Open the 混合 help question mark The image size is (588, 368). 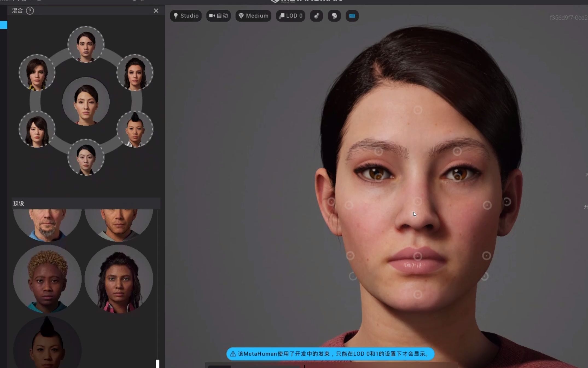pos(30,11)
